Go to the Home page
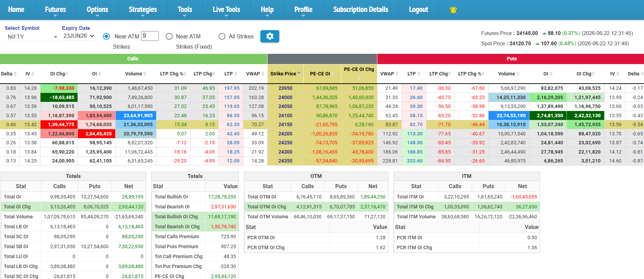The image size is (644, 279). point(16,10)
